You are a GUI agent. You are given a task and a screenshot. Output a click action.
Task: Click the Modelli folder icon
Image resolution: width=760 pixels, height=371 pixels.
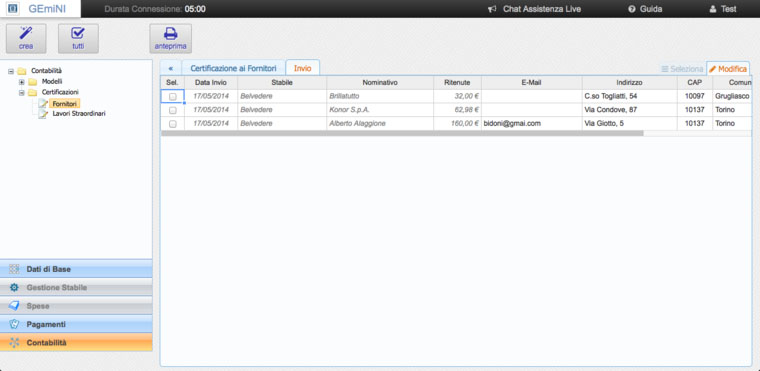[32, 81]
